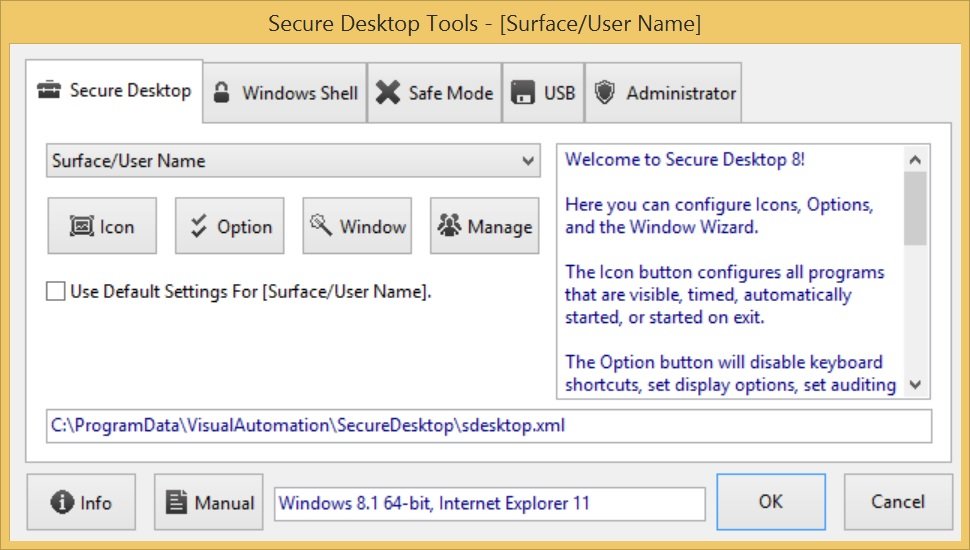Click the shield icon on Administrator tab
Viewport: 970px width, 550px height.
[x=604, y=93]
